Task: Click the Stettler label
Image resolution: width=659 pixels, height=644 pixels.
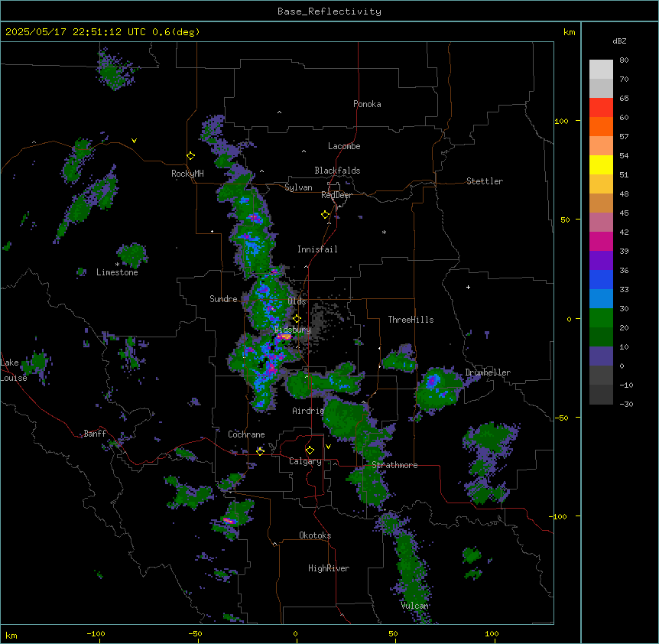Action: pos(484,181)
